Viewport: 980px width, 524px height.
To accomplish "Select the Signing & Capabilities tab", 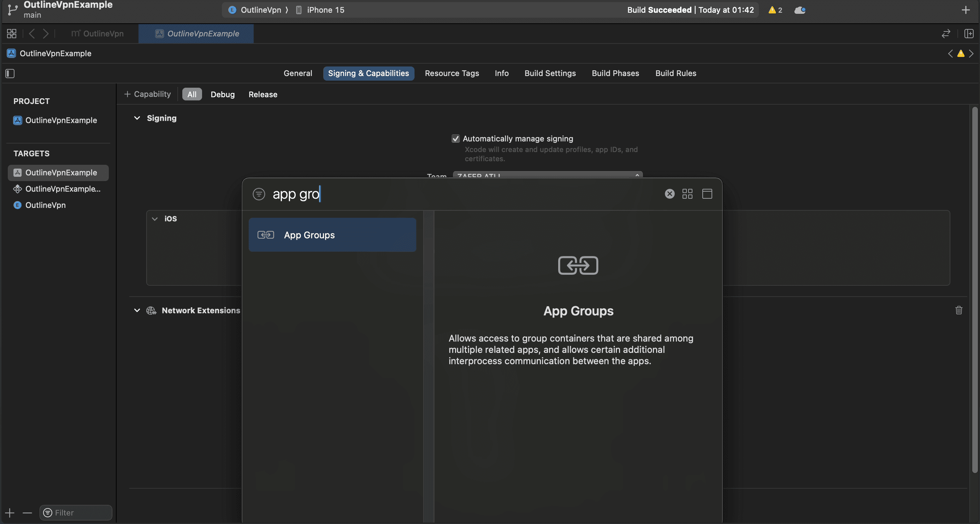I will point(368,73).
